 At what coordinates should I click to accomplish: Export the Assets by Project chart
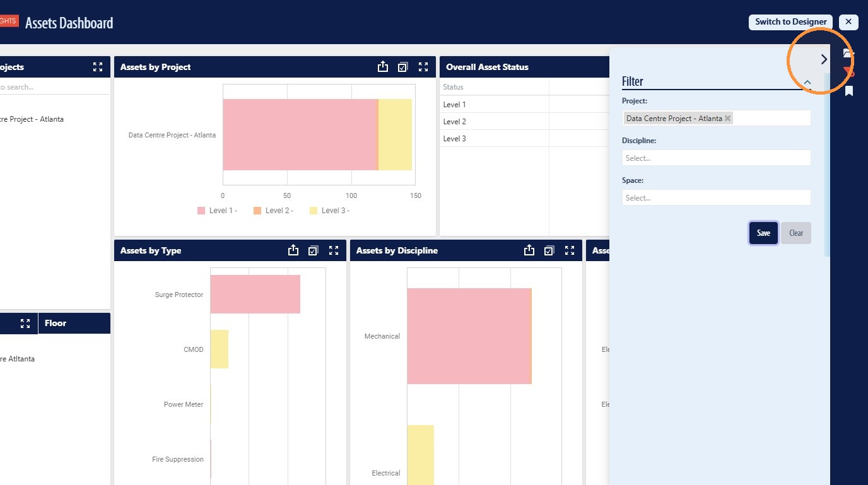(x=382, y=67)
